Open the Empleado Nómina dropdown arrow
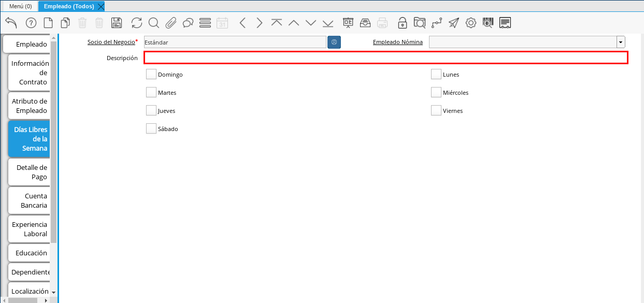Viewport: 644px width, 303px height. tap(621, 42)
